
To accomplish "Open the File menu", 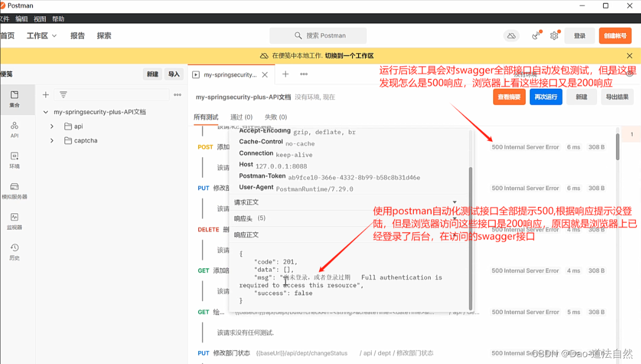I will 4,19.
